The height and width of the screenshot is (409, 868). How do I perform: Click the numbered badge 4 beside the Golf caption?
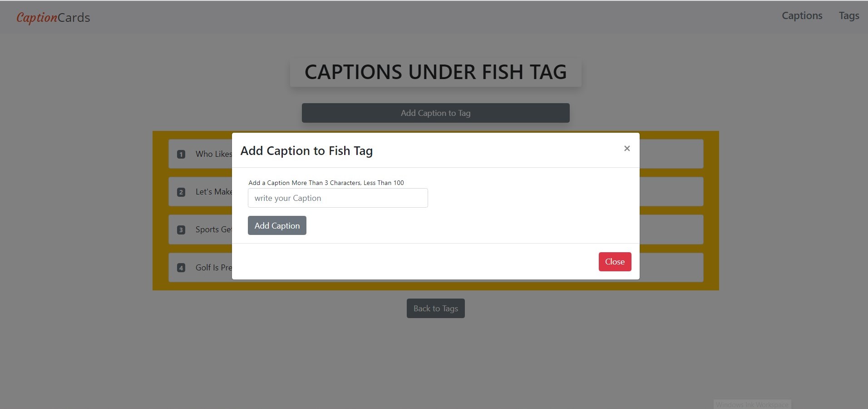181,268
